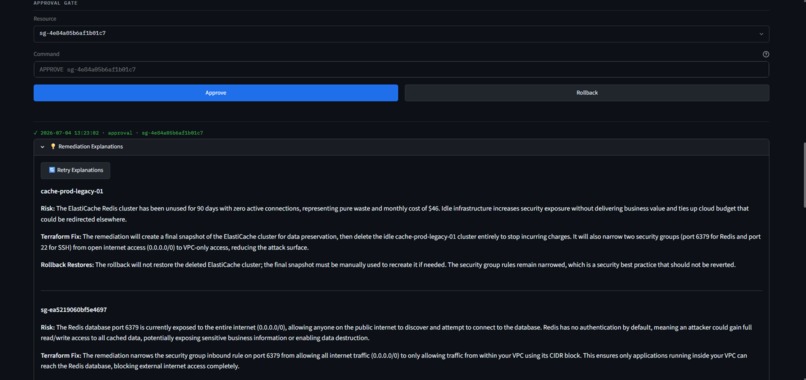The image size is (806, 380).
Task: Click the chevron arrow in Resource selector
Action: (761, 34)
